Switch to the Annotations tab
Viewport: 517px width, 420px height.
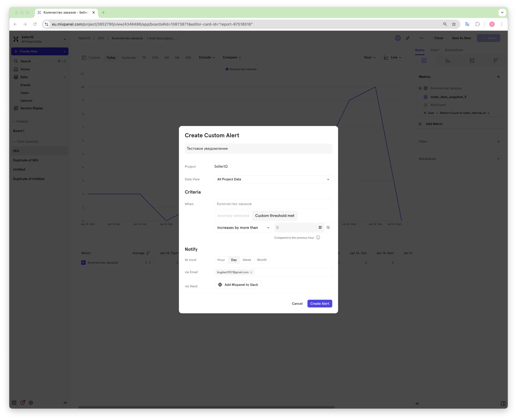454,50
